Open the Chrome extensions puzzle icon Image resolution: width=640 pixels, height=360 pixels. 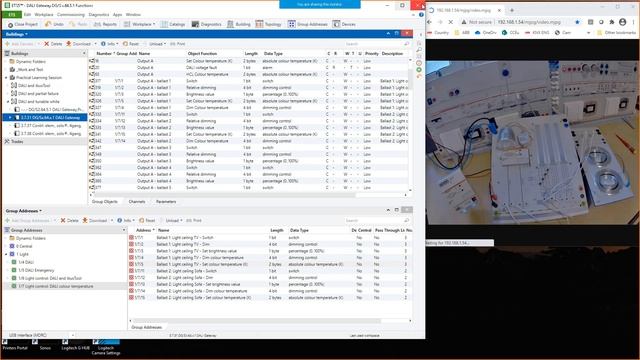point(611,22)
